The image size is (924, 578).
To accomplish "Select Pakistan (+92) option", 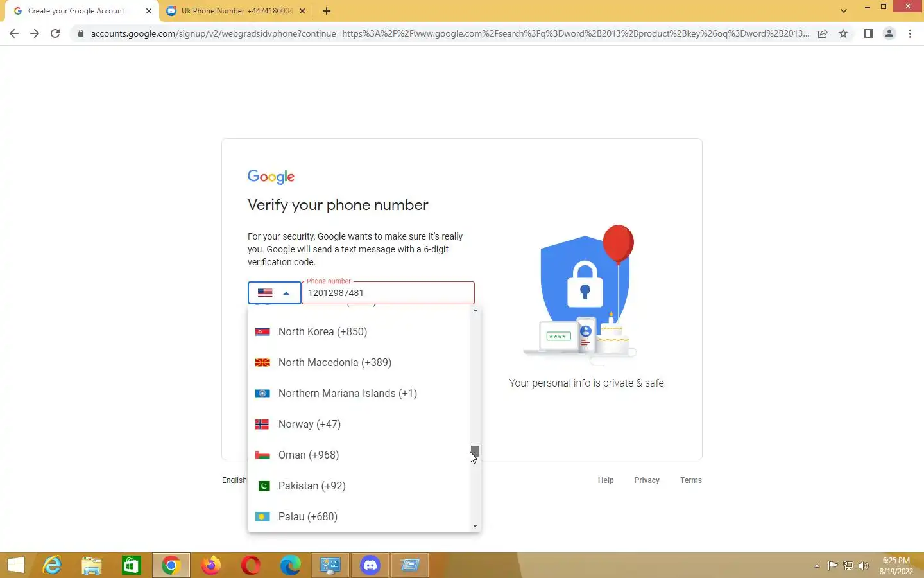I will pyautogui.click(x=359, y=486).
